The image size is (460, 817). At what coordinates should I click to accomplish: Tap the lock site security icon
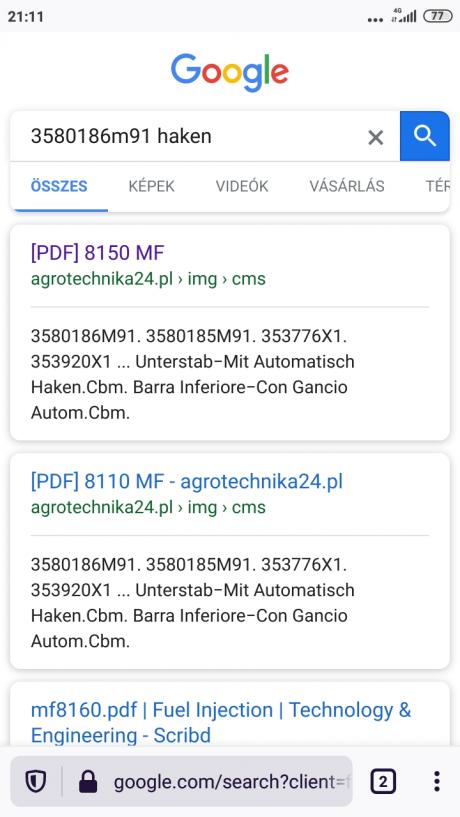pyautogui.click(x=88, y=782)
